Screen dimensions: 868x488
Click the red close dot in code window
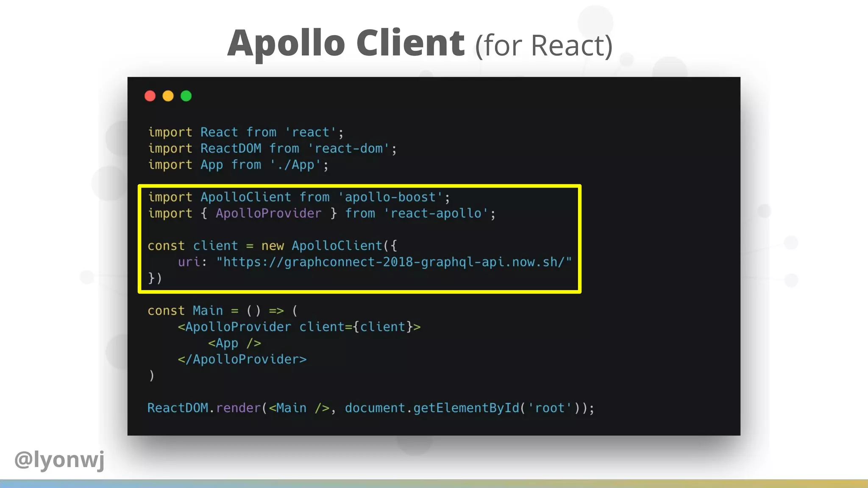click(x=150, y=96)
